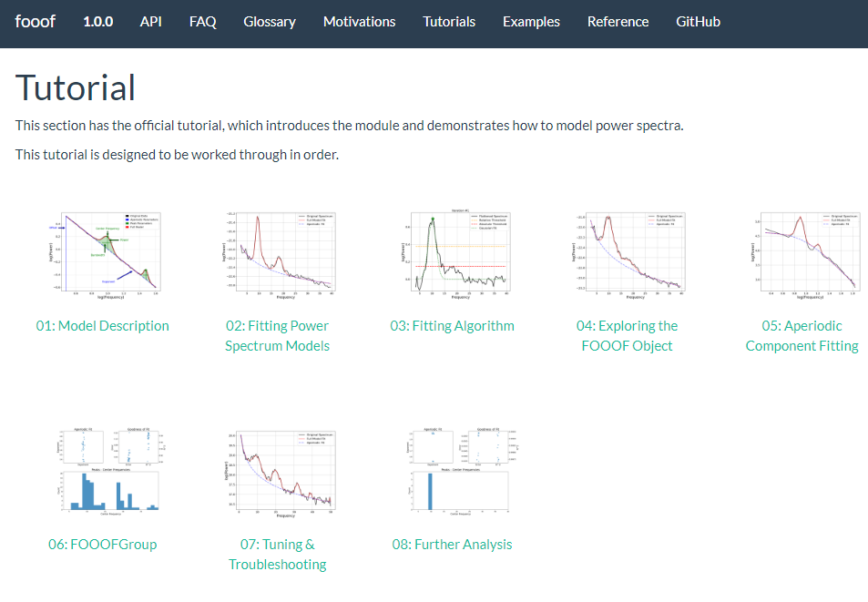Viewport: 868px width, 602px height.
Task: Visit the Reference page
Action: (618, 22)
